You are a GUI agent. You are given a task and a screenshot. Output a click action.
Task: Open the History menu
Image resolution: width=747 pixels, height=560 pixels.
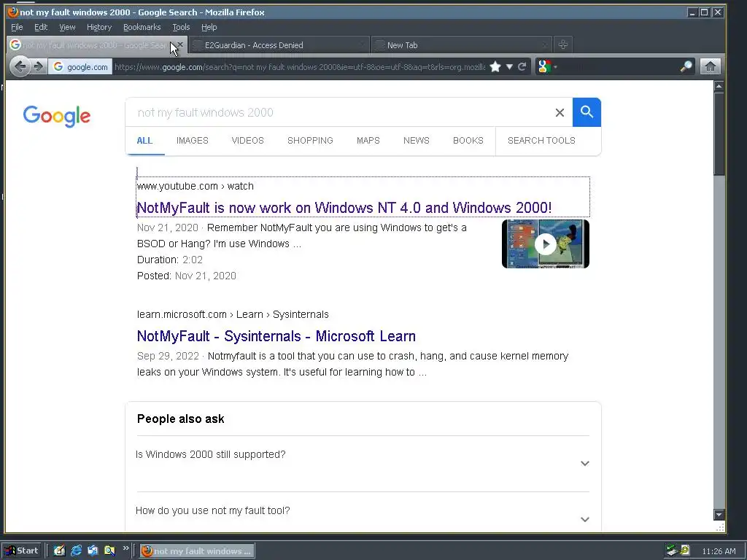(99, 27)
